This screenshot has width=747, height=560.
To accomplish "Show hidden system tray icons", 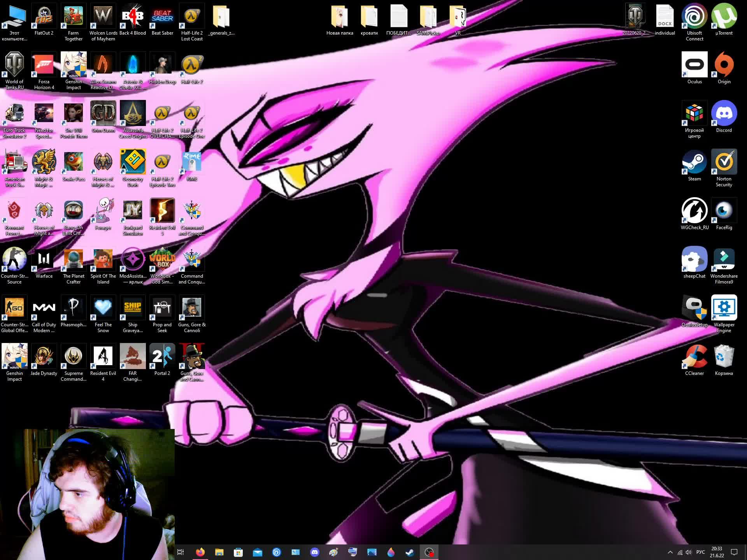I will [670, 552].
